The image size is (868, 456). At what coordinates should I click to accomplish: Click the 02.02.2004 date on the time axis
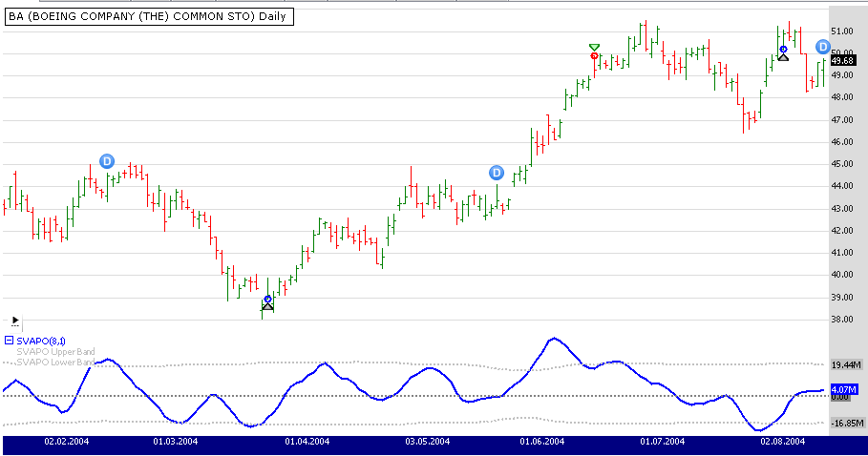68,442
